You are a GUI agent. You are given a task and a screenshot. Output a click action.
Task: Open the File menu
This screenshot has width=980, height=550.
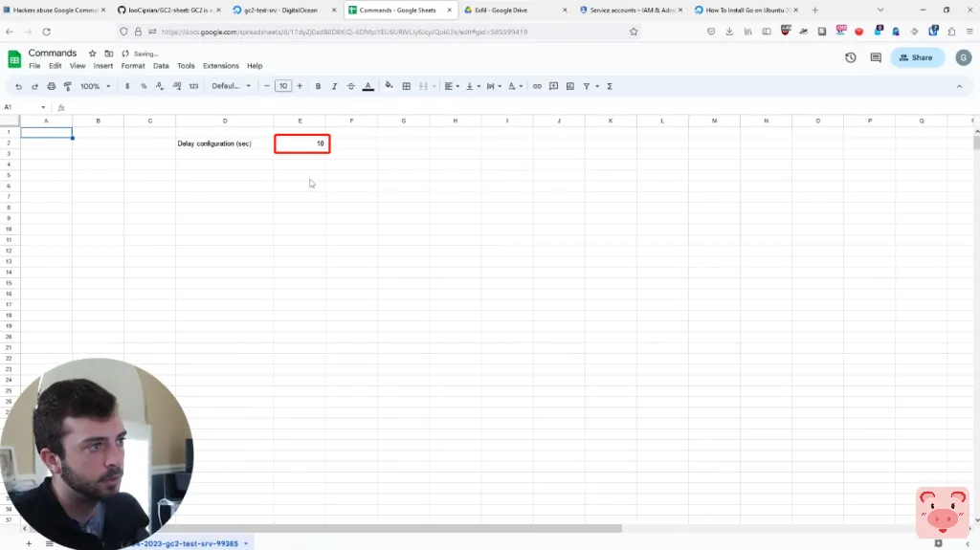pyautogui.click(x=34, y=66)
